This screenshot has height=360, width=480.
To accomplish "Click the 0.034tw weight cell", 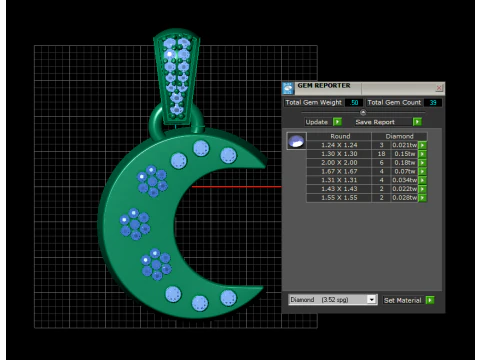I will point(405,180).
